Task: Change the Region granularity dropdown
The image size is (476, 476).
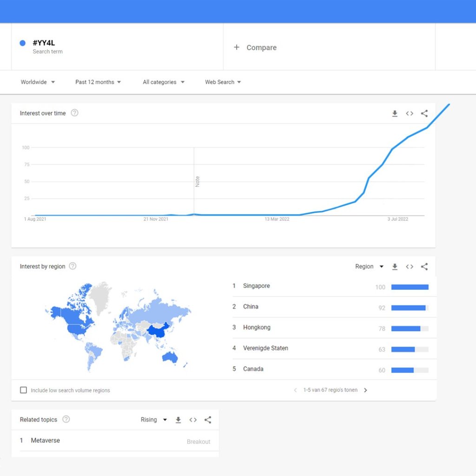Action: click(370, 267)
